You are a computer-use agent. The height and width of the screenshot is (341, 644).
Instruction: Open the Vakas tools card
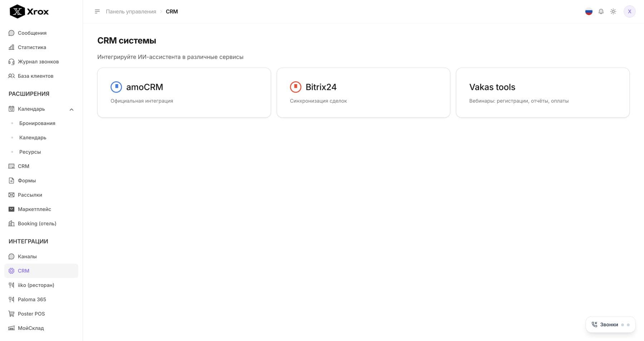(x=543, y=92)
